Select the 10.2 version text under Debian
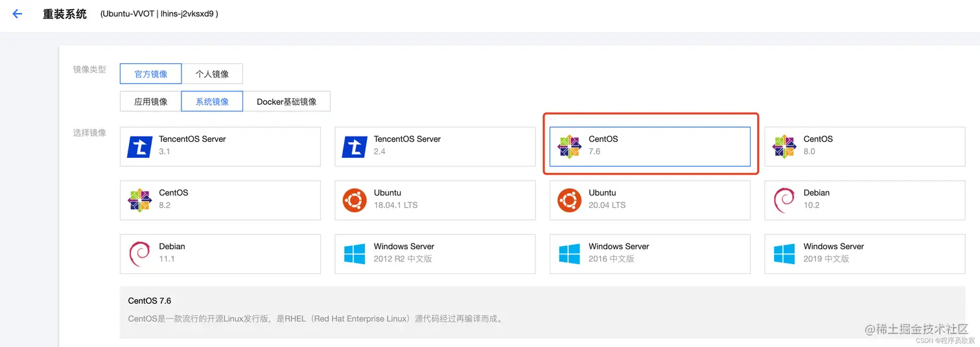Viewport: 980px width, 347px height. tap(811, 205)
